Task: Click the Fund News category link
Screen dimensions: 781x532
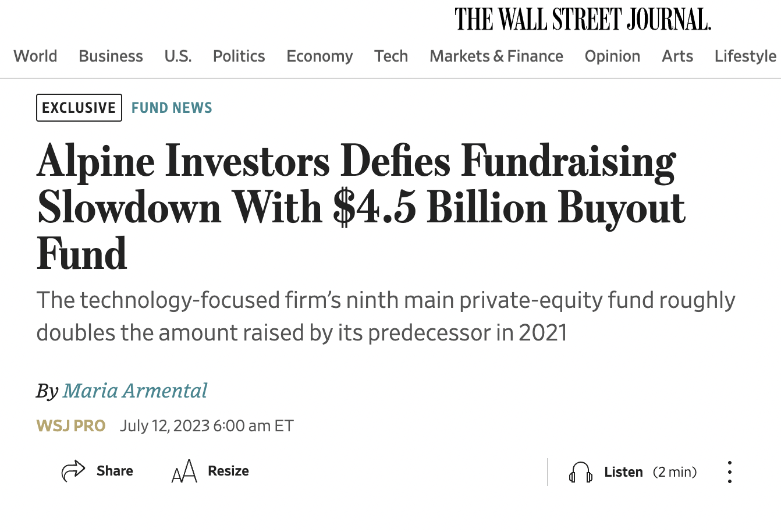Action: click(172, 108)
